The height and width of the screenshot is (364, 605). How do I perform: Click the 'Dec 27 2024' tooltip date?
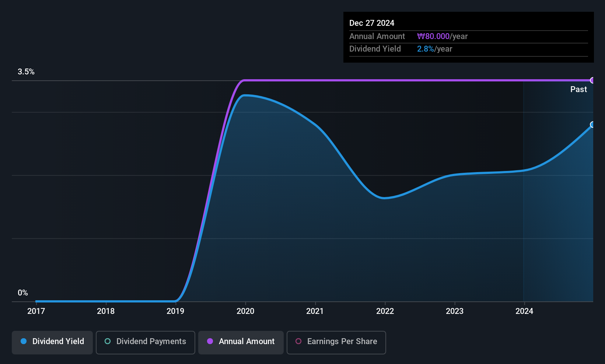[372, 23]
